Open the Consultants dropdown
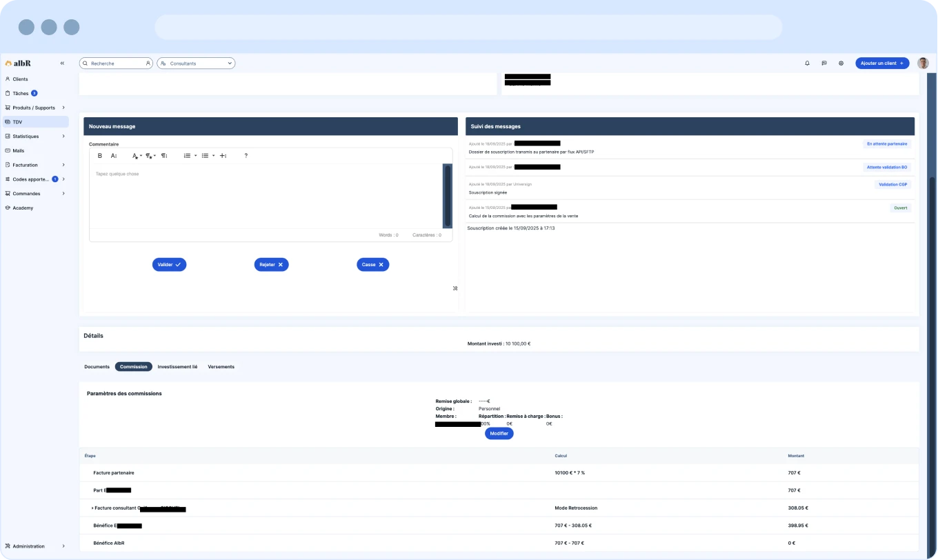The height and width of the screenshot is (560, 938). [x=196, y=63]
